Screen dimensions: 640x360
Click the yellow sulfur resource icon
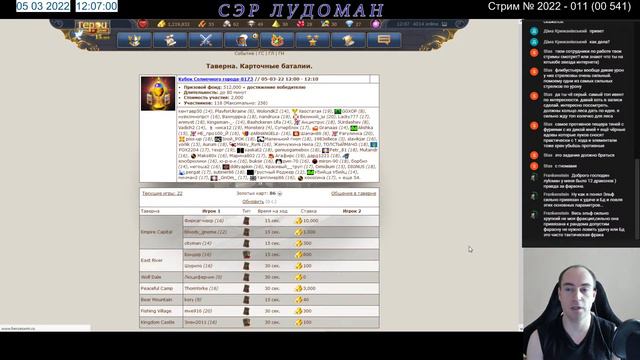[x=276, y=24]
